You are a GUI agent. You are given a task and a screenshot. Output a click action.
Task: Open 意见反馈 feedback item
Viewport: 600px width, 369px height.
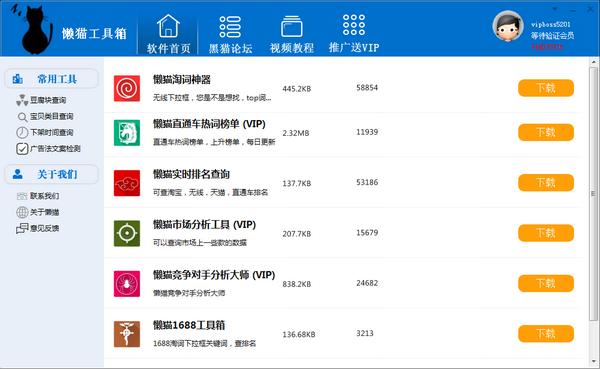click(38, 229)
